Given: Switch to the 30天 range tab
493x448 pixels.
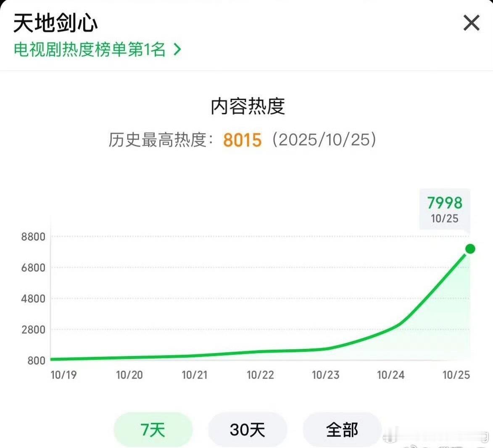Looking at the screenshot, I should pos(248,430).
